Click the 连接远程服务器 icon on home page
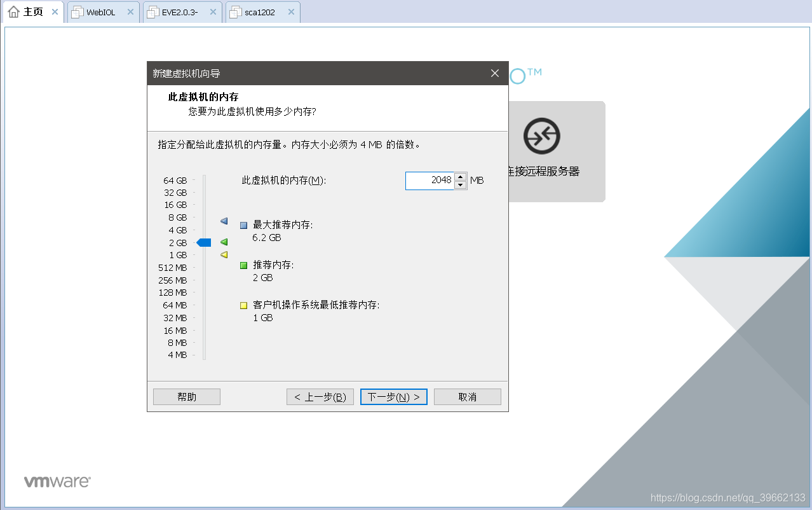 (541, 136)
